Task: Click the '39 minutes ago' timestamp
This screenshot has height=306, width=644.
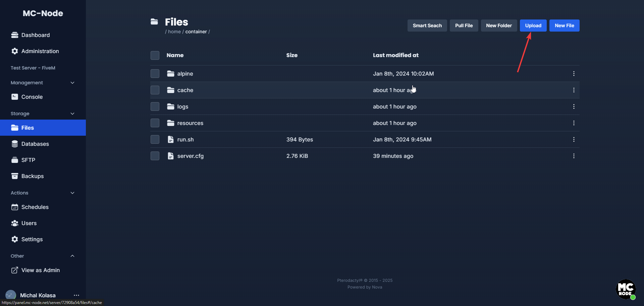Action: (393, 156)
